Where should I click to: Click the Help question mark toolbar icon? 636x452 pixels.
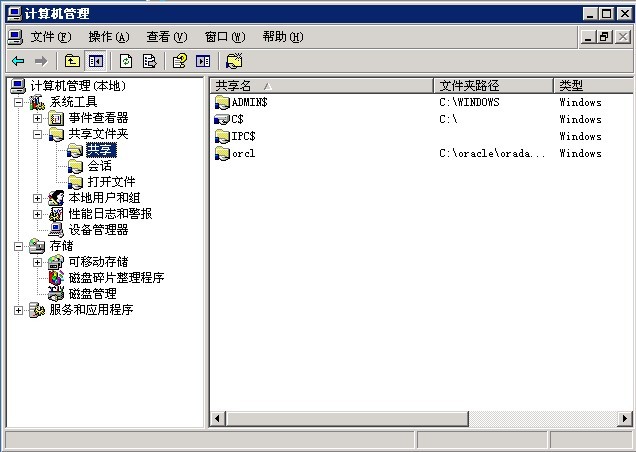click(x=180, y=61)
